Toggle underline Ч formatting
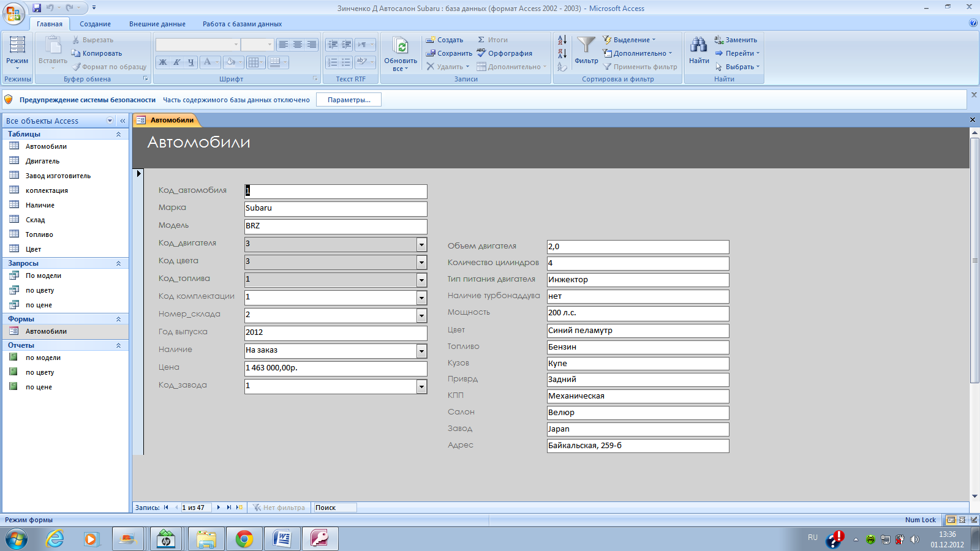980x551 pixels. click(190, 62)
